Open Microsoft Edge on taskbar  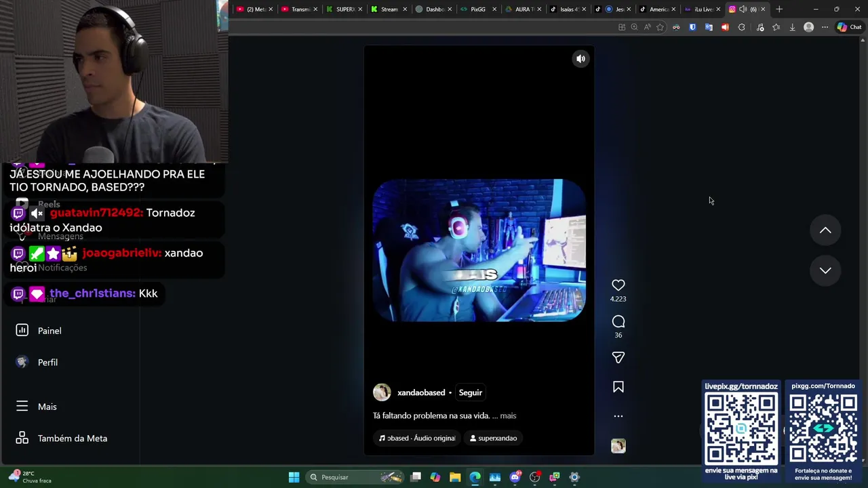[475, 477]
